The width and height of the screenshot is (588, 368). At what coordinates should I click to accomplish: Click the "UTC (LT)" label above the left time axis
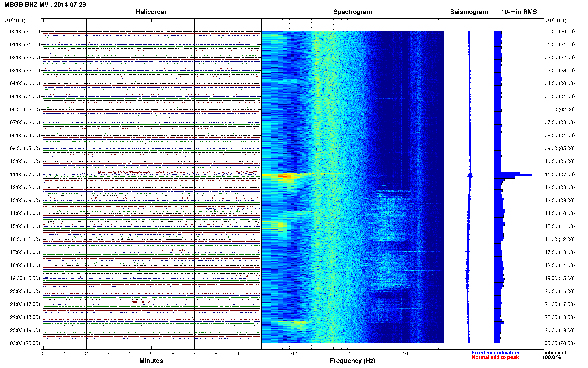coord(15,20)
